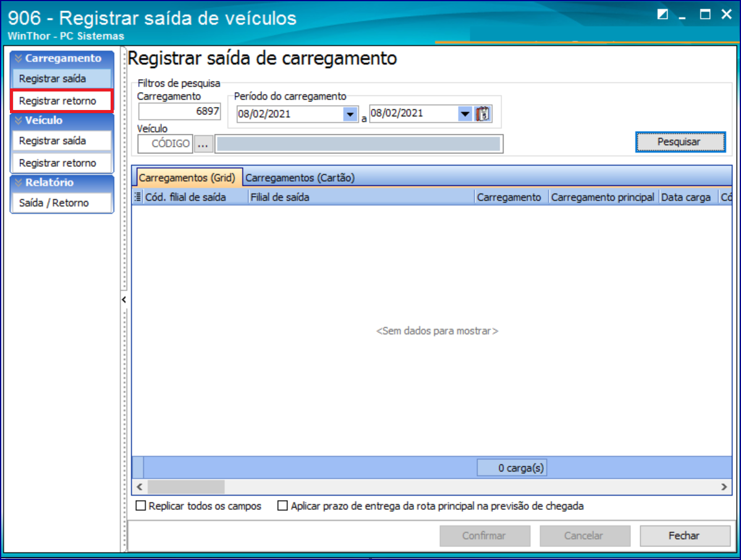Click the scroll left arrow of grid
741x560 pixels.
[x=140, y=486]
